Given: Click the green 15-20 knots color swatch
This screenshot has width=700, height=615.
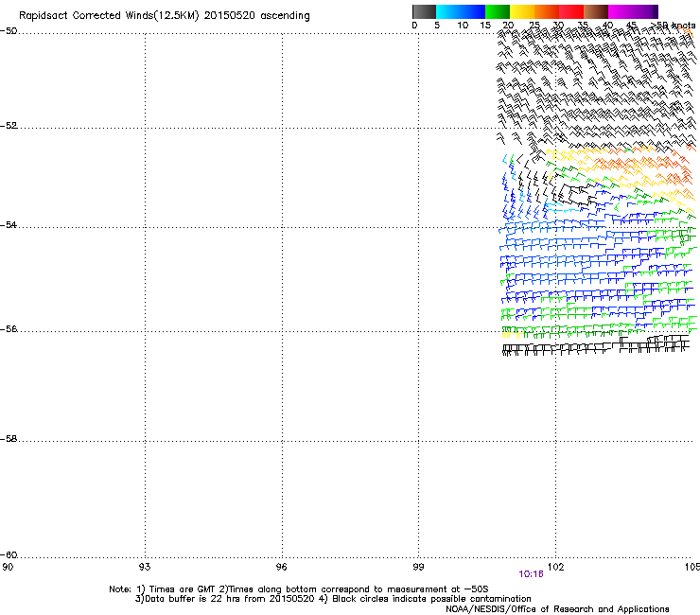Looking at the screenshot, I should click(x=498, y=11).
